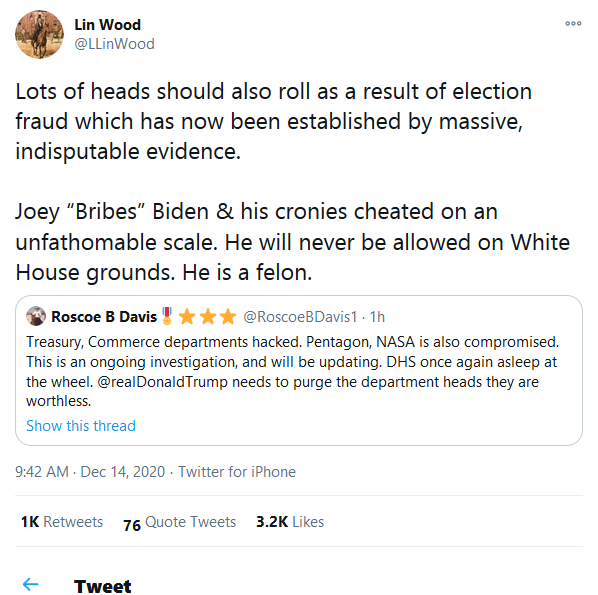Screen dimensions: 598x595
Task: Click the back arrow beside Tweet
Action: (x=31, y=584)
